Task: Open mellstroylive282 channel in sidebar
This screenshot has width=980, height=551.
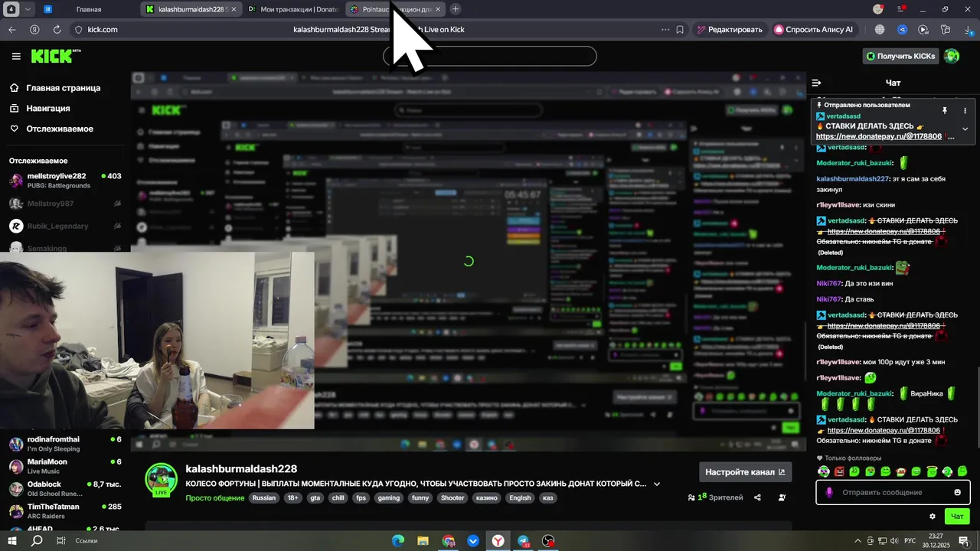Action: tap(65, 181)
